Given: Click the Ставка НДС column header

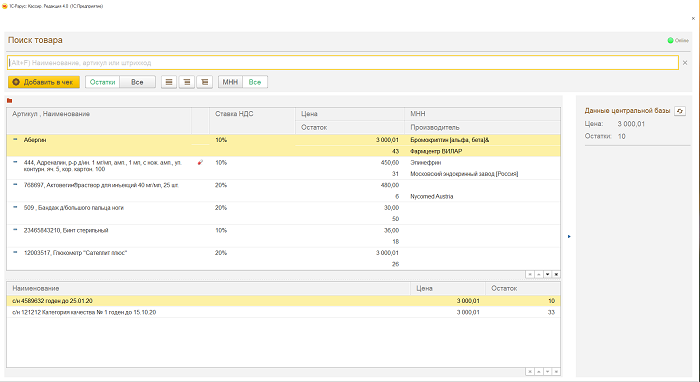Looking at the screenshot, I should click(252, 120).
